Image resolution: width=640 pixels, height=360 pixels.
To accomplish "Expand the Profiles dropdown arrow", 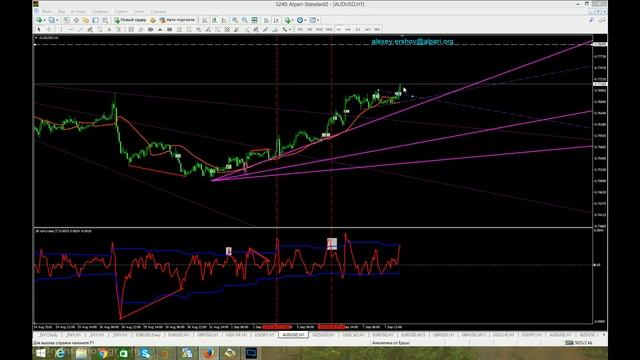I will pyautogui.click(x=57, y=20).
